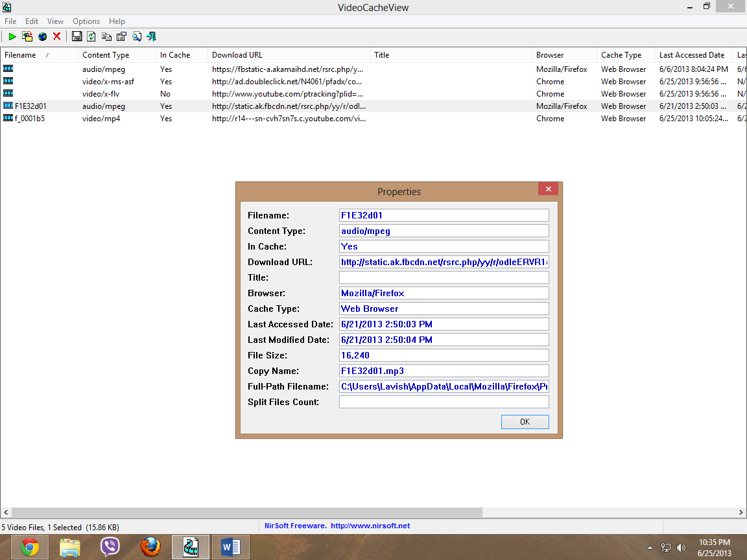Sort by Title column header
This screenshot has height=560, width=747.
[x=451, y=54]
